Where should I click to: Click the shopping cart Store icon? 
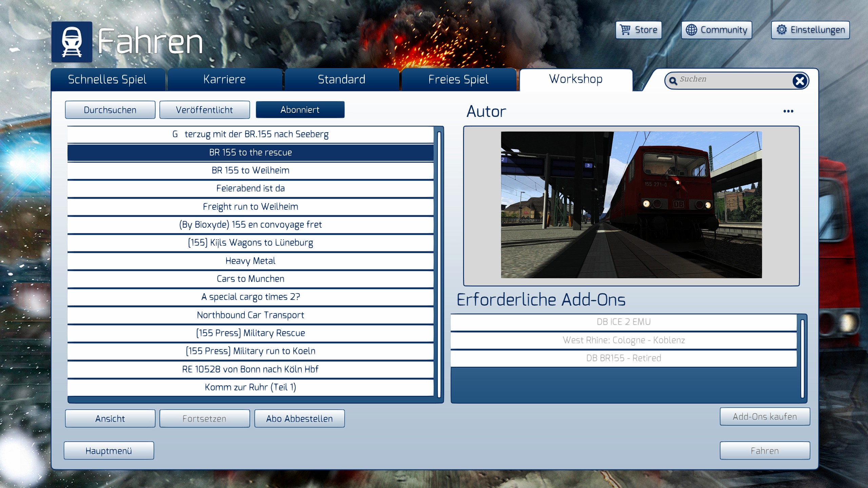[x=625, y=30]
